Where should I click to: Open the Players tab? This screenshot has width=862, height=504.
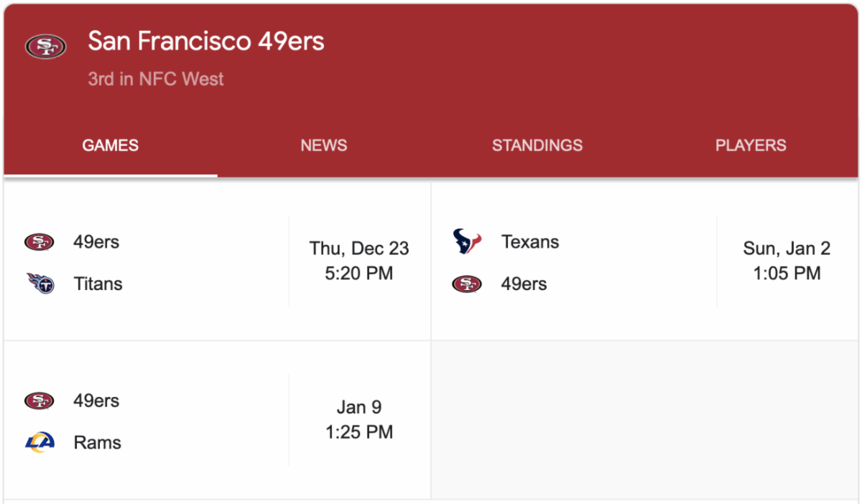[751, 145]
